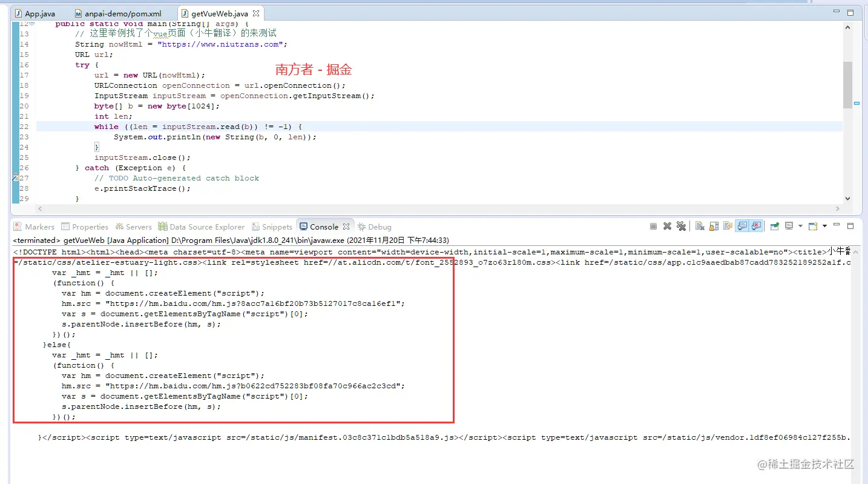The height and width of the screenshot is (484, 868).
Task: Click the while loop line 22
Action: (198, 127)
